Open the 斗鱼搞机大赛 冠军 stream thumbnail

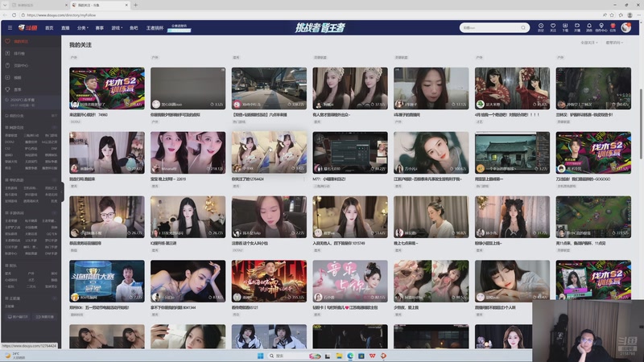[107, 281]
